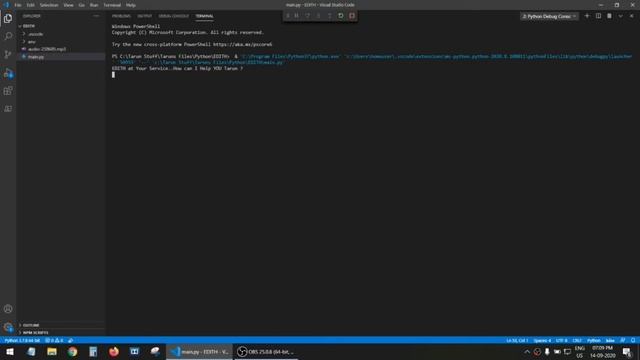
Task: Open the Accounts icon in activity bar
Action: [8, 309]
